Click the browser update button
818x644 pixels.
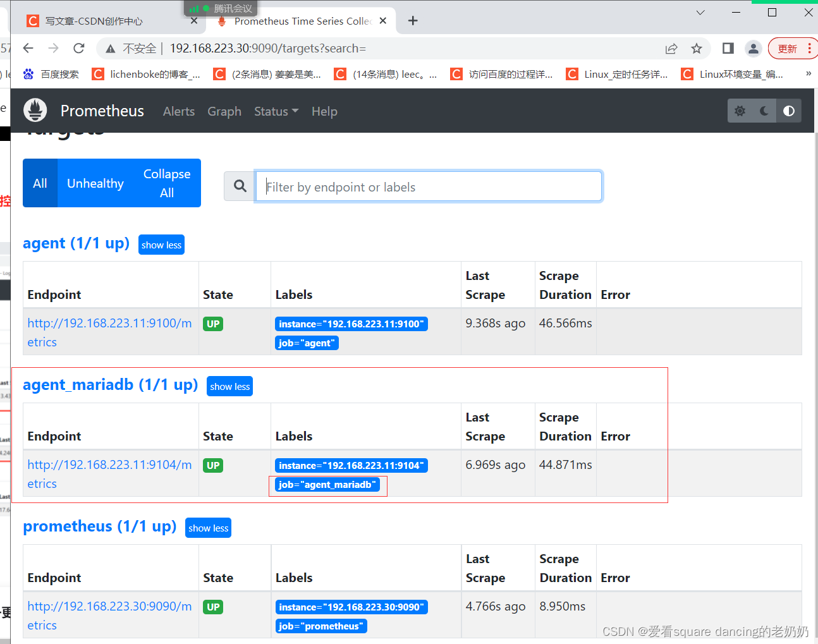793,49
